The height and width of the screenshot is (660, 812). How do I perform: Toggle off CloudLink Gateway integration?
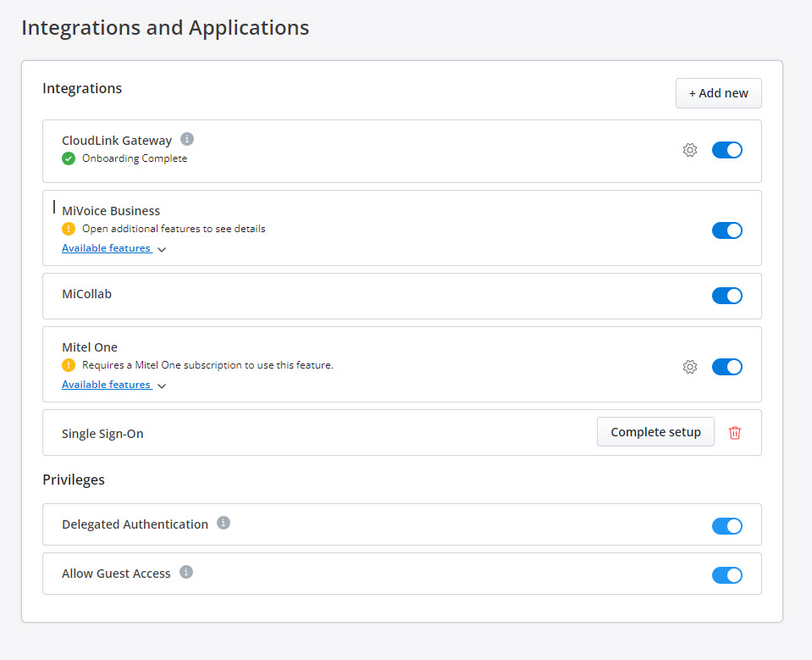727,150
